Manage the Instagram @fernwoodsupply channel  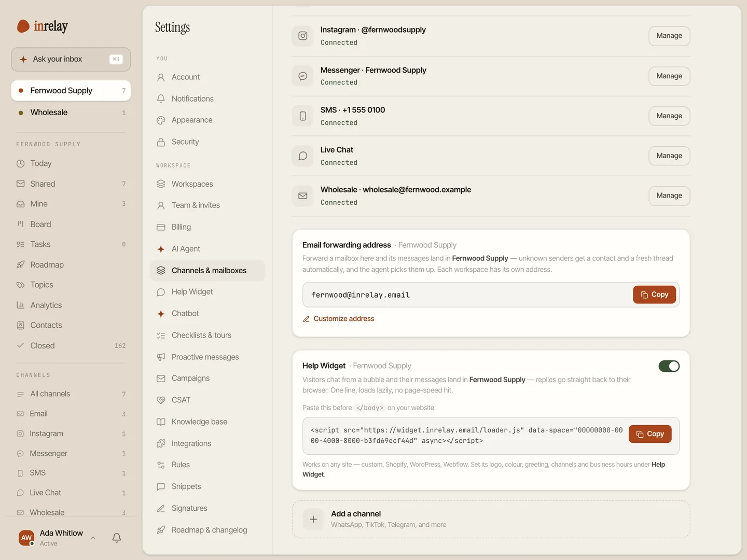pyautogui.click(x=669, y=36)
